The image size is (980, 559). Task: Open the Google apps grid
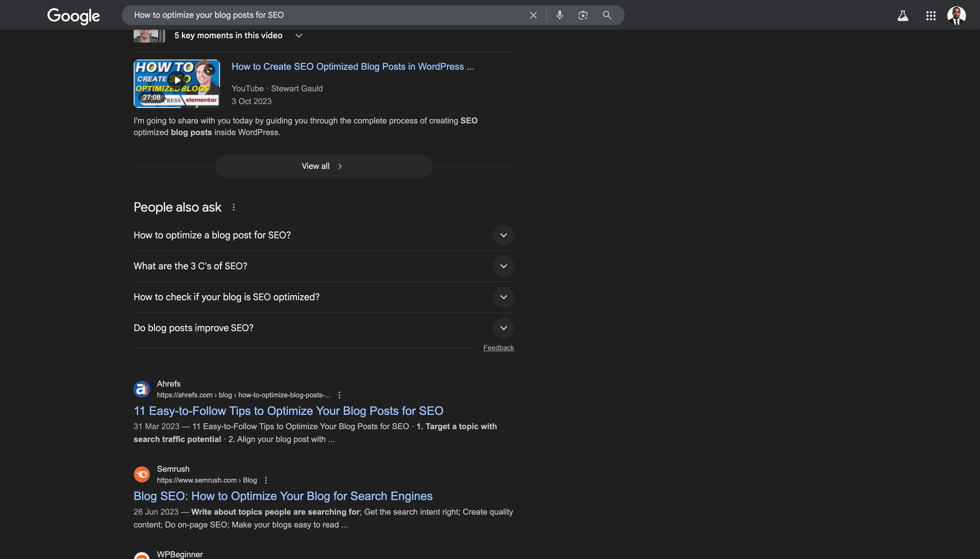point(930,16)
